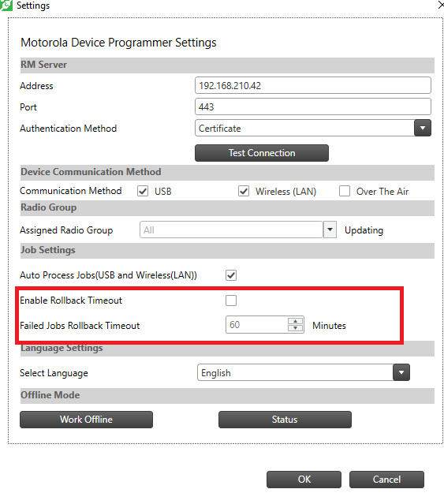Click the Status button
The image size is (444, 504).
point(285,419)
